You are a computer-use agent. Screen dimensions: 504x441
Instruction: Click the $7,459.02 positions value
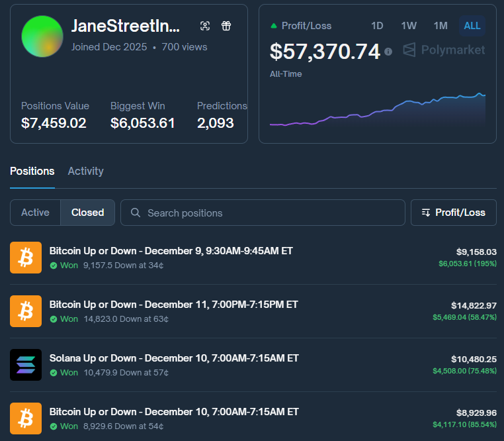(x=54, y=123)
